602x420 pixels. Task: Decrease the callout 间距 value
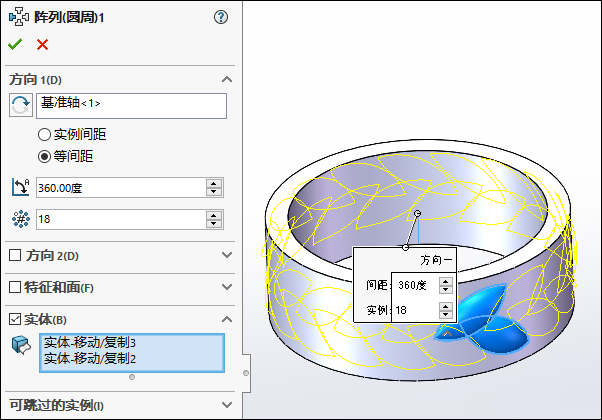click(445, 289)
